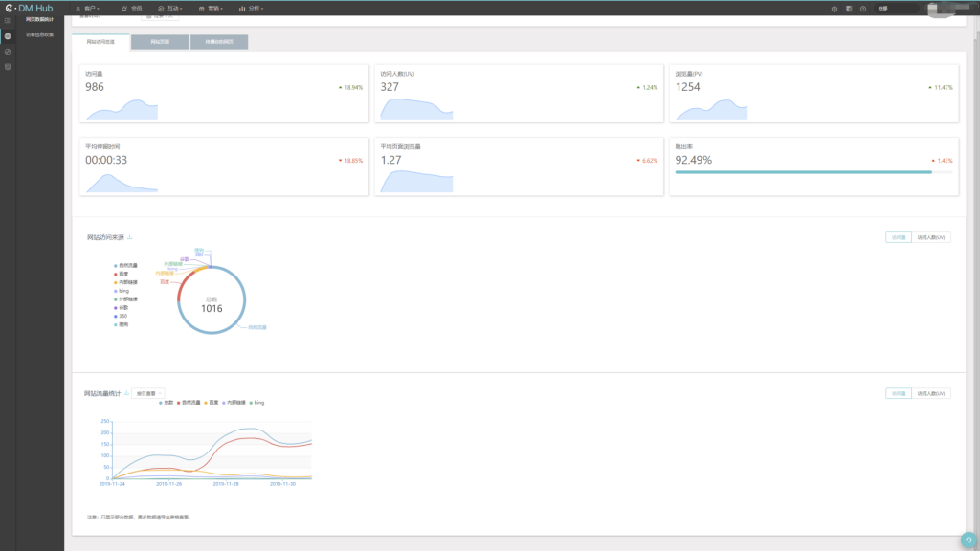Click the first icon in the left sidebar
This screenshot has width=980, height=551.
tap(8, 20)
